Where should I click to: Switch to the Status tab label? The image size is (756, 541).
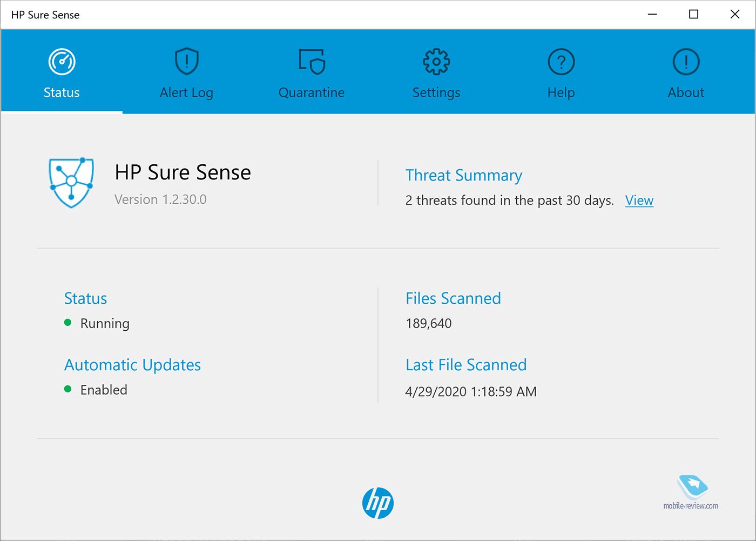(62, 92)
